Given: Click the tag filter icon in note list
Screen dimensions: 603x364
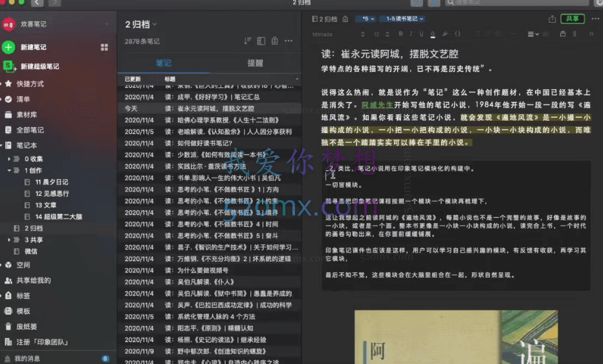Looking at the screenshot, I should (x=274, y=41).
